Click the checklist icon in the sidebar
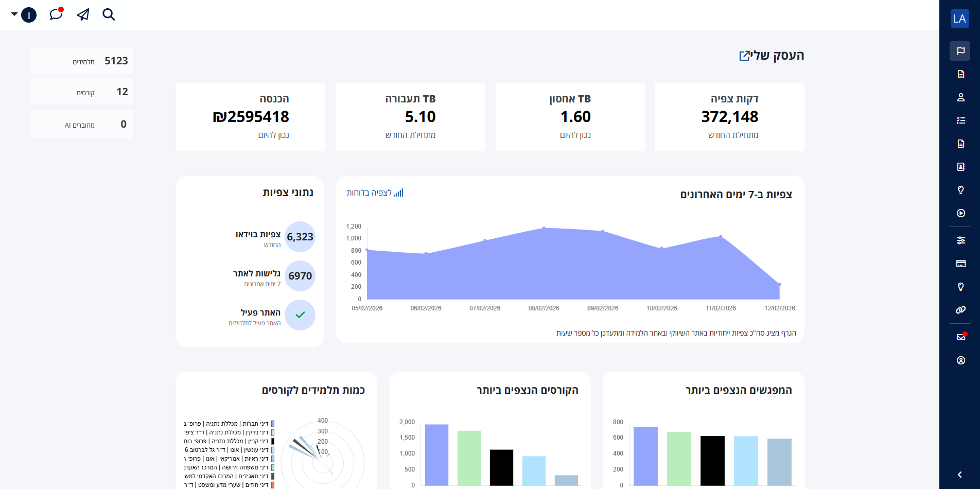This screenshot has height=489, width=980. (x=960, y=120)
